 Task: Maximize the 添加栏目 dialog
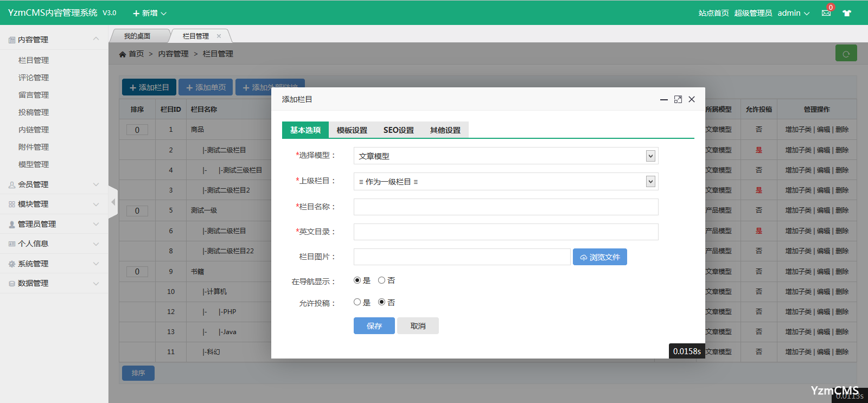tap(678, 99)
